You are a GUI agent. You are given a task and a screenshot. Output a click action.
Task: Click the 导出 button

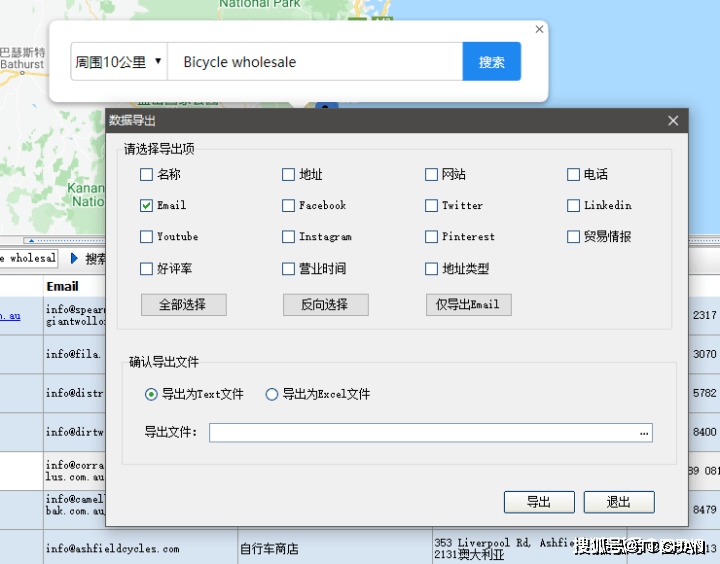tap(539, 502)
